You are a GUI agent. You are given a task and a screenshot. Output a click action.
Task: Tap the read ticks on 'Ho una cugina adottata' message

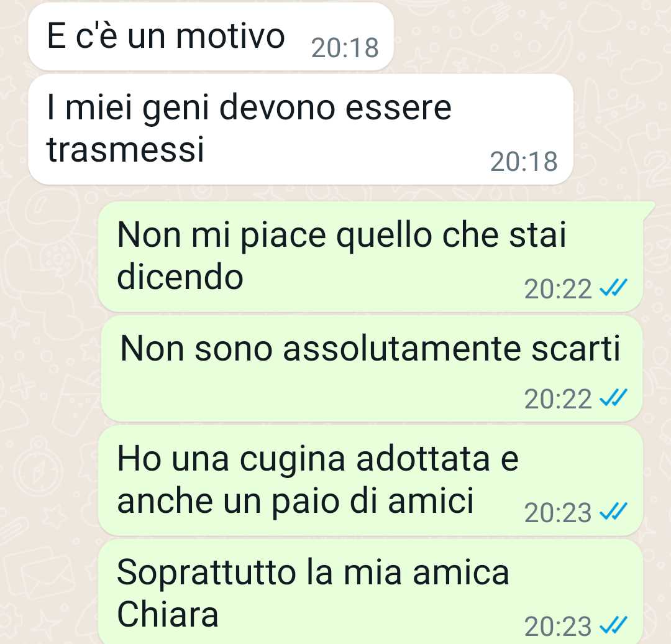613,511
